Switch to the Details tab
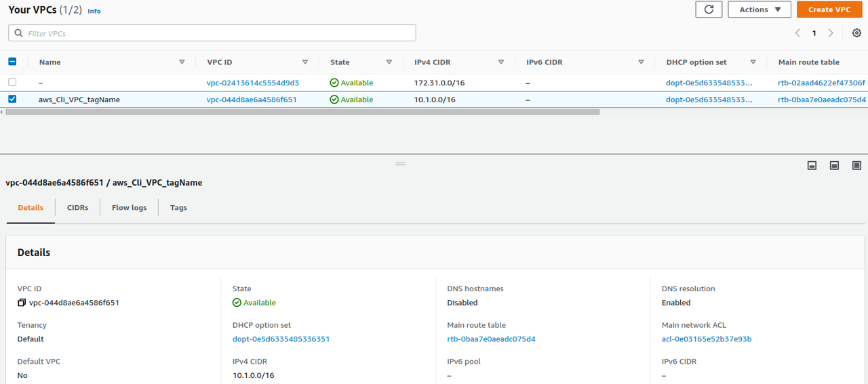868x384 pixels. [x=31, y=208]
